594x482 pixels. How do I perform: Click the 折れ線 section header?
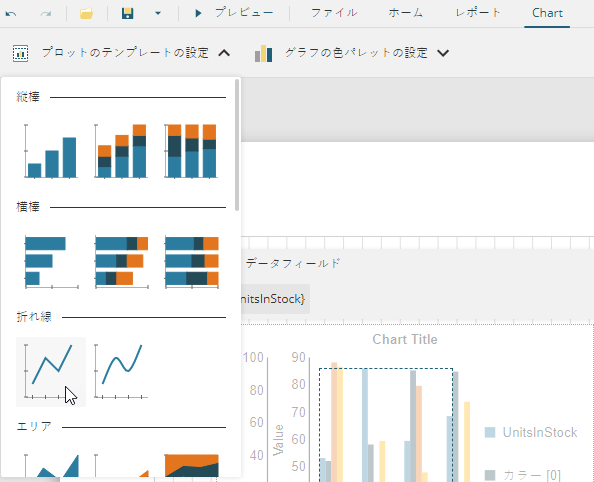click(x=34, y=317)
